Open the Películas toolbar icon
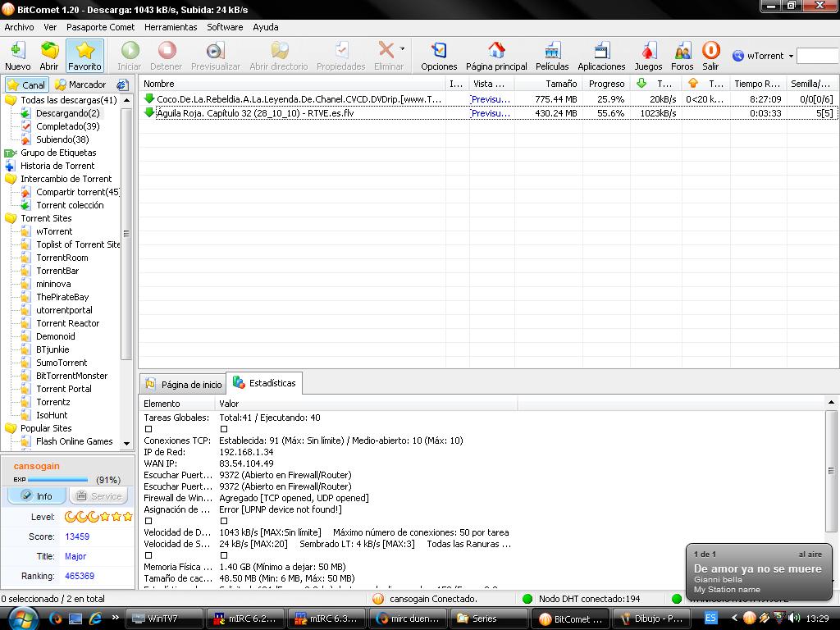840x630 pixels. tap(552, 55)
